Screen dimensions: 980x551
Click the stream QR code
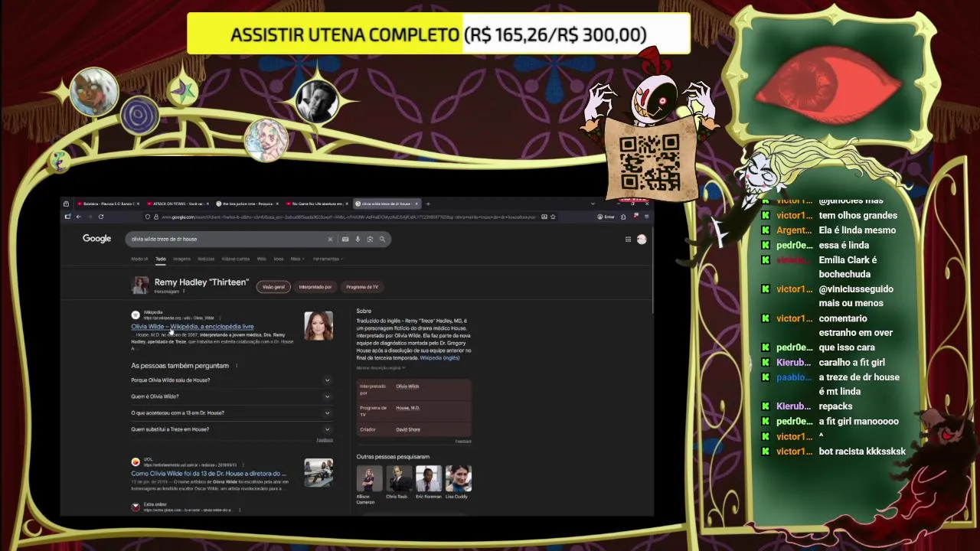point(649,162)
